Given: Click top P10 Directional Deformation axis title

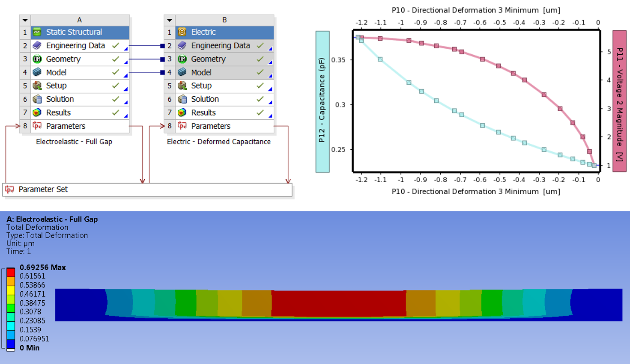Looking at the screenshot, I should (x=476, y=10).
